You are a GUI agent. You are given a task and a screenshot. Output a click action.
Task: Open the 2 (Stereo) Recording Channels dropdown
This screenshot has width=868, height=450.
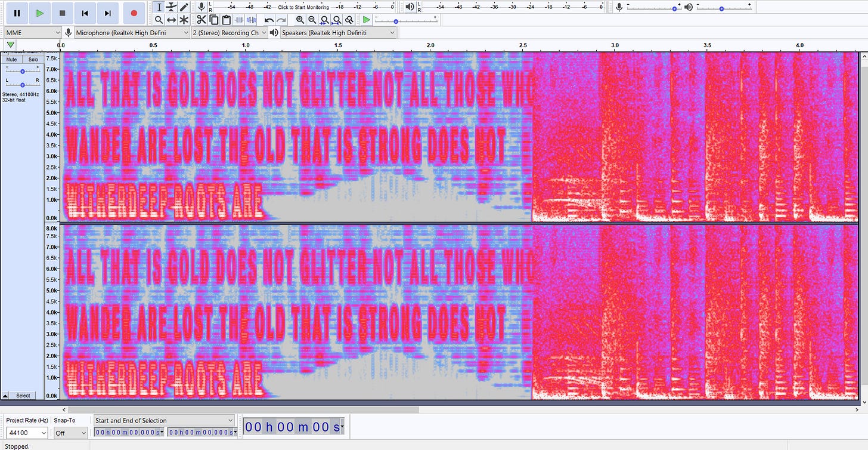coord(229,33)
